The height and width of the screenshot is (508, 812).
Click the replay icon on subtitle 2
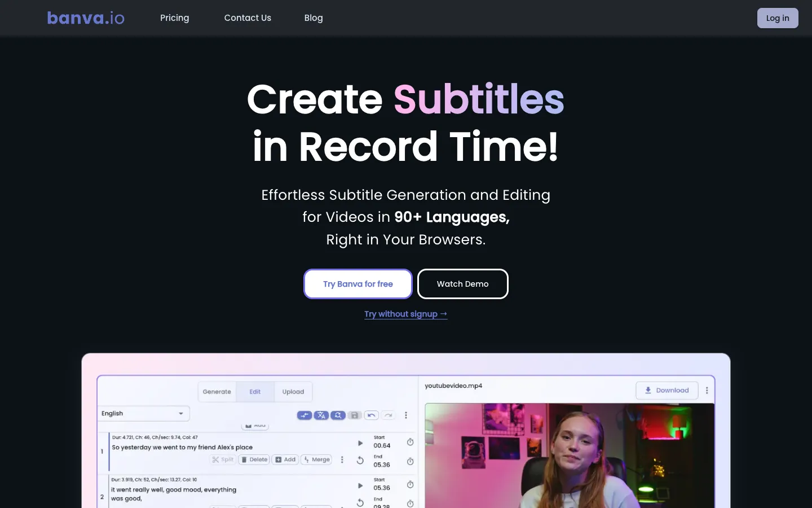coord(360,502)
